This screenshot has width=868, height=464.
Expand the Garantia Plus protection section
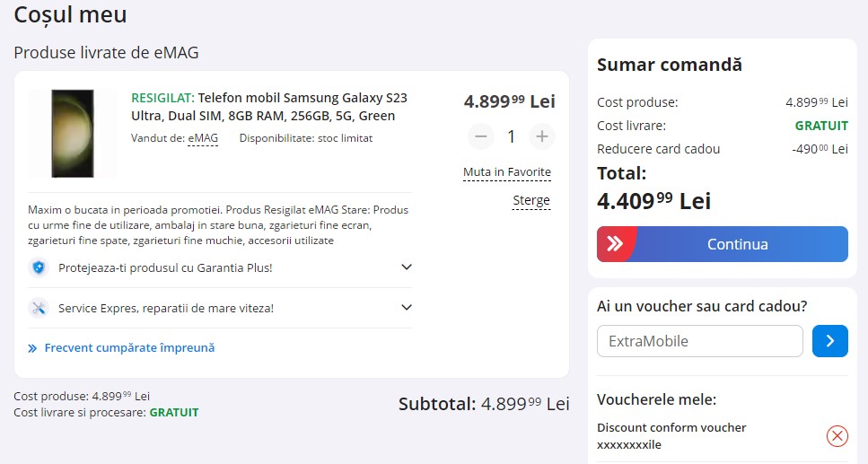coord(406,267)
